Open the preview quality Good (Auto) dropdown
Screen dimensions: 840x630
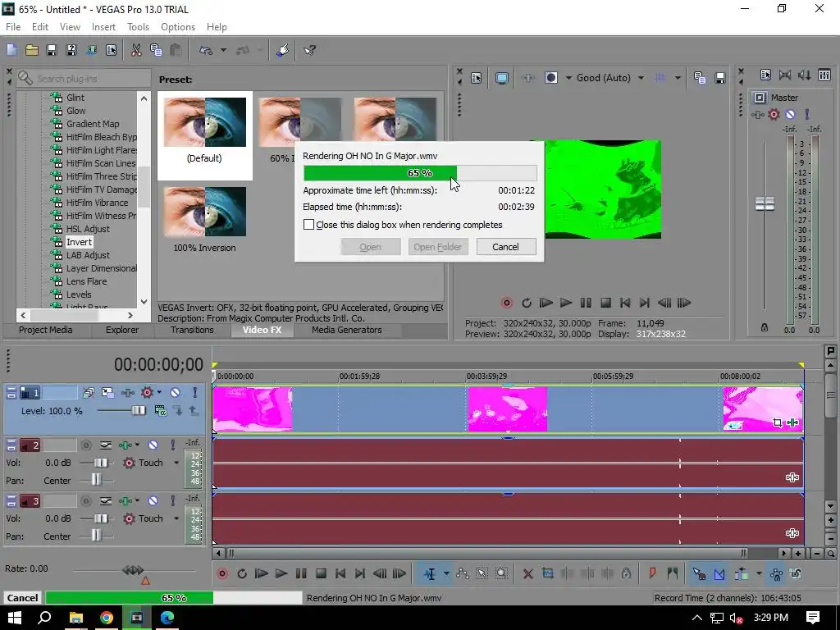(641, 78)
